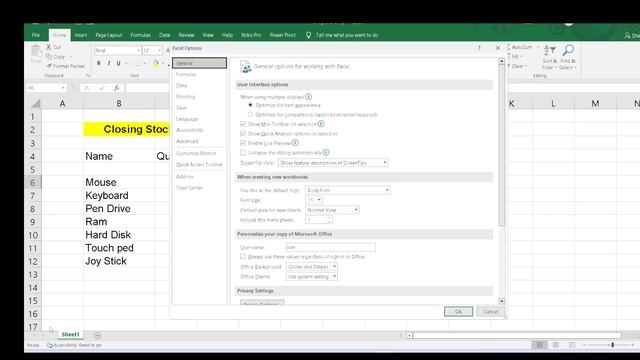
Task: Open Default view for new sheets dropdown
Action: tap(332, 210)
